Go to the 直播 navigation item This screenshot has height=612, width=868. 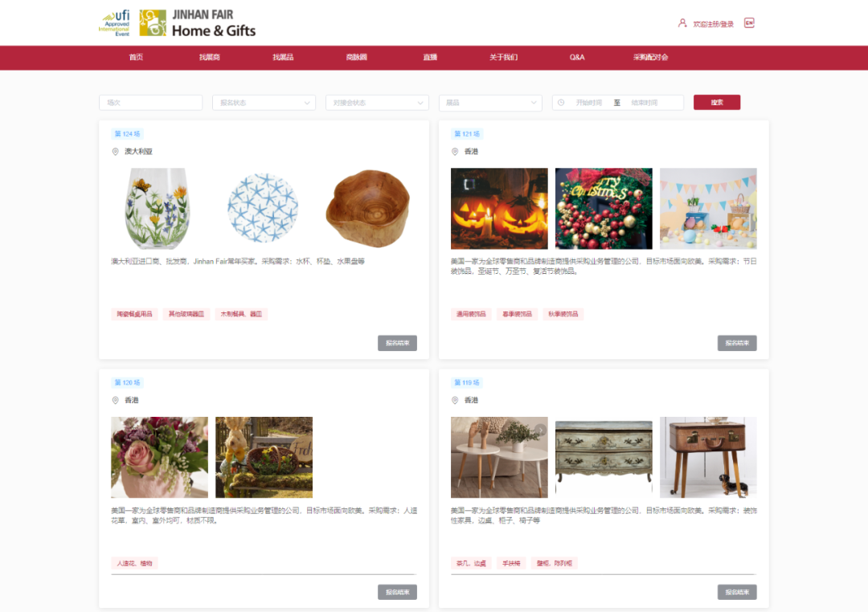430,57
